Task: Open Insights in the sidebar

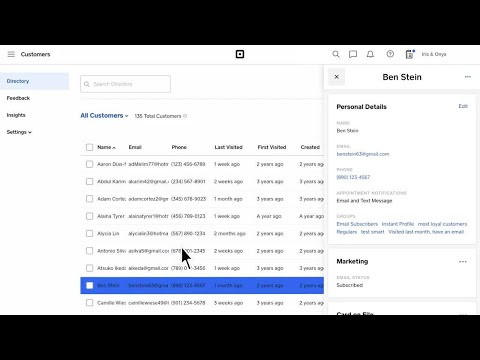Action: [16, 115]
